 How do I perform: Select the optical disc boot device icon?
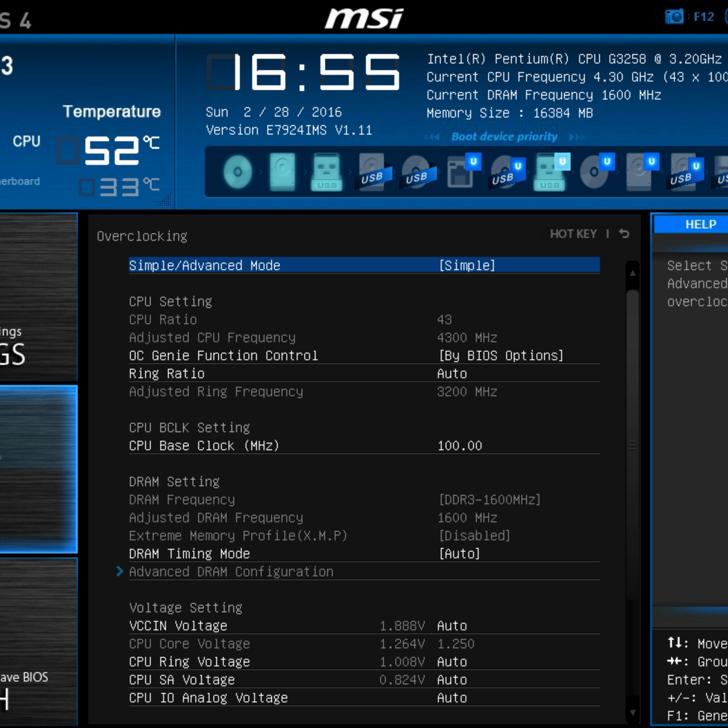237,172
